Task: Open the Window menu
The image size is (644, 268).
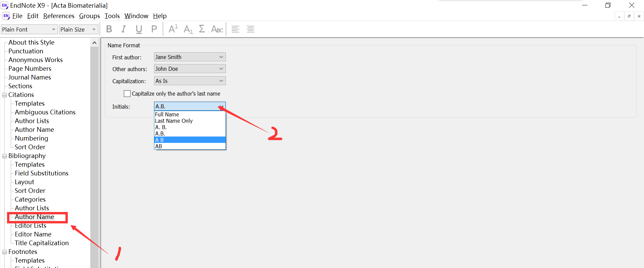Action: click(x=136, y=16)
